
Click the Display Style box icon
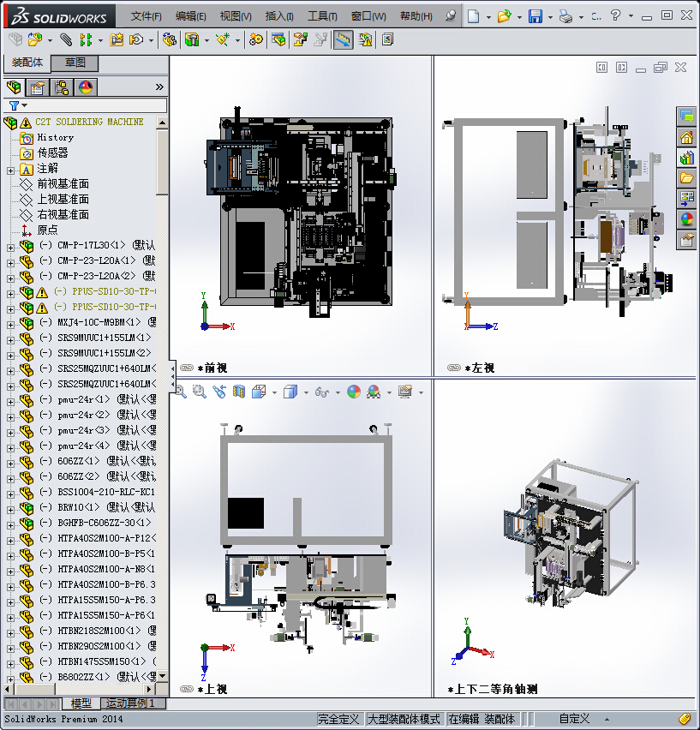[290, 392]
